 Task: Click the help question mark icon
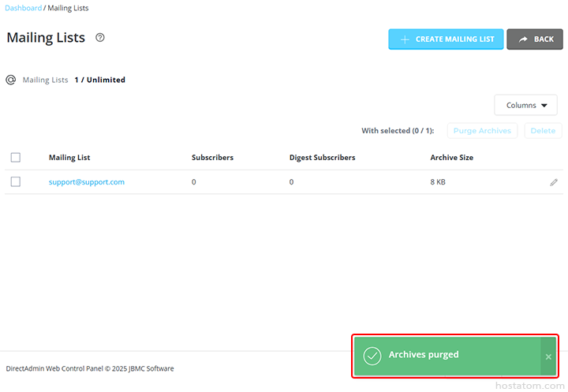coord(100,38)
